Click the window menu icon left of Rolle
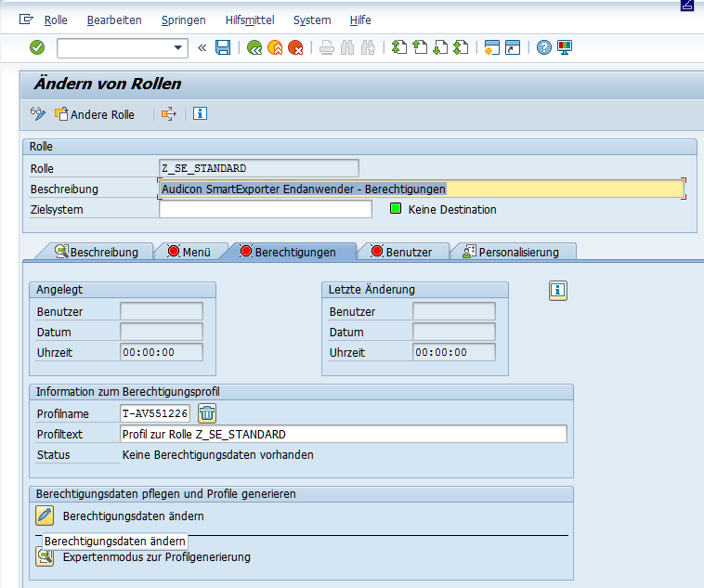This screenshot has width=704, height=588. (26, 20)
